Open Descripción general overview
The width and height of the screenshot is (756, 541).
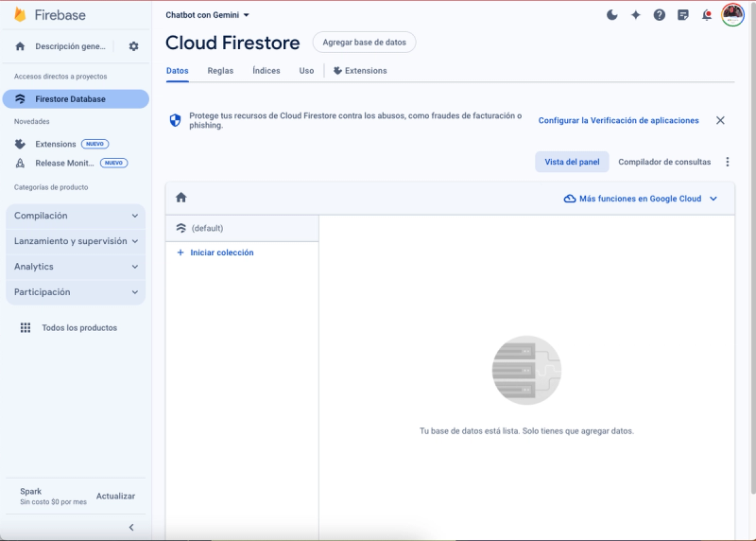coord(70,46)
